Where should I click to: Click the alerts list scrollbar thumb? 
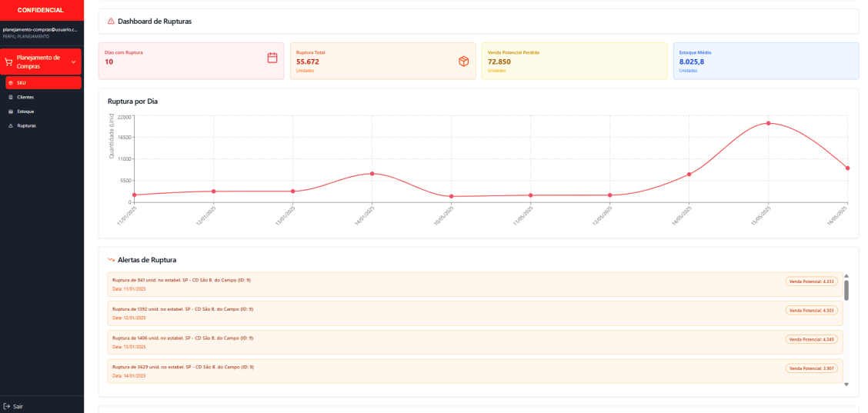tap(846, 290)
